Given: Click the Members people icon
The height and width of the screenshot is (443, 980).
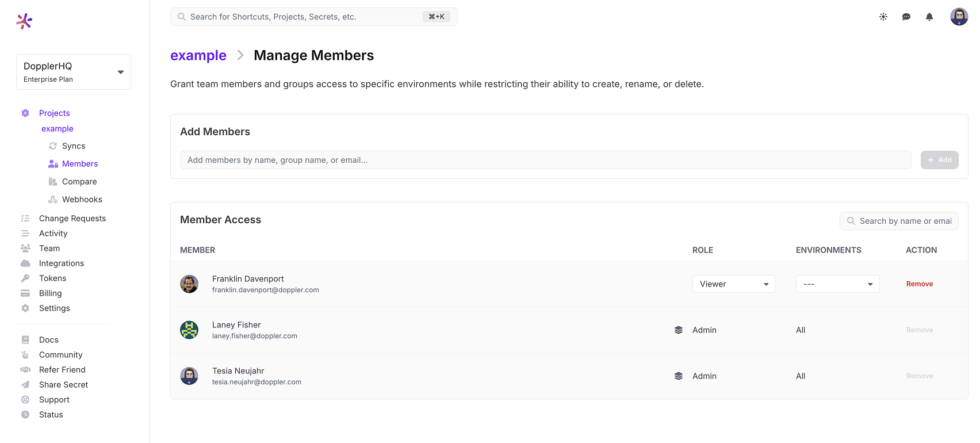Looking at the screenshot, I should pos(53,164).
